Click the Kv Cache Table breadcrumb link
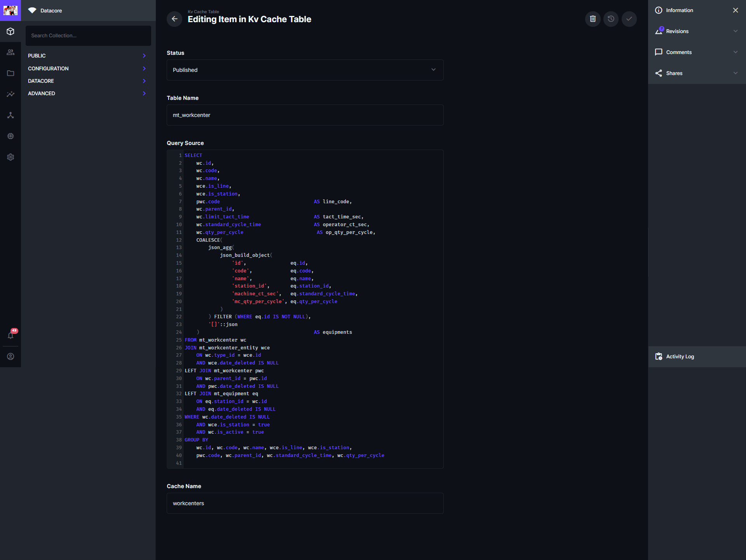 (x=203, y=12)
